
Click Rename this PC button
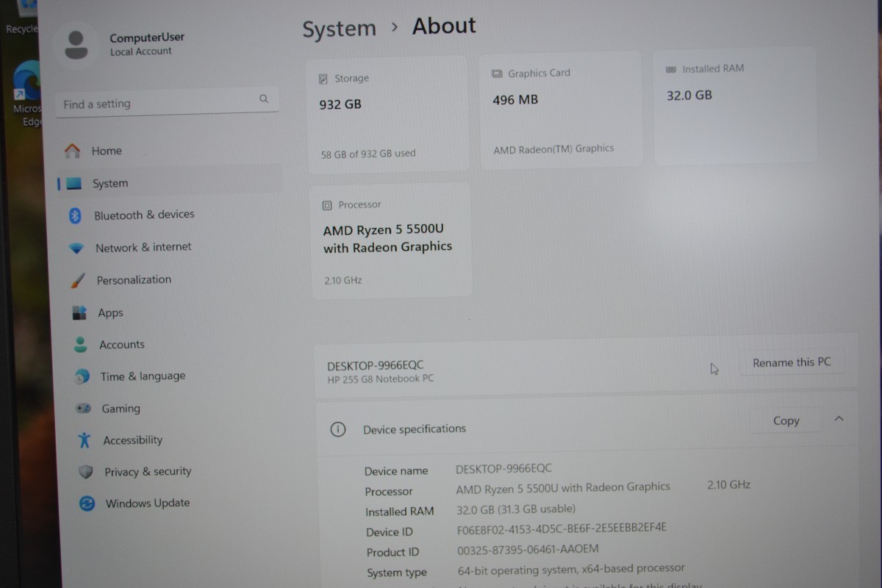coord(792,362)
